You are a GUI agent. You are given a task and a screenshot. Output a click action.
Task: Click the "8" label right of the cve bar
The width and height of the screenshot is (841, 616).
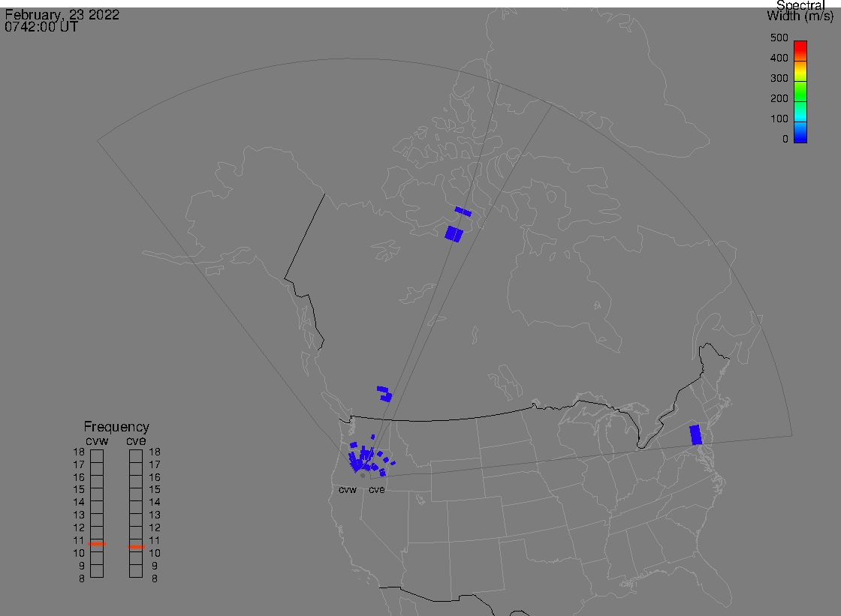click(x=155, y=578)
